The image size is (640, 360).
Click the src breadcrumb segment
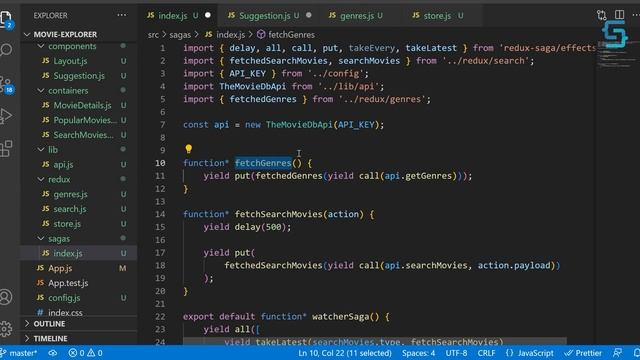[x=153, y=35]
